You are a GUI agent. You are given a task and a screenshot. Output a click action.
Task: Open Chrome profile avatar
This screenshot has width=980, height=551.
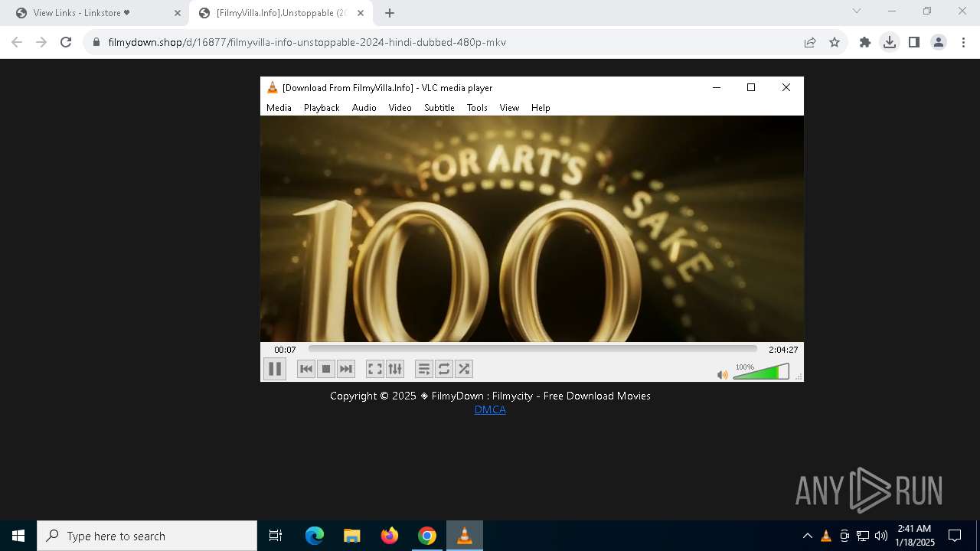(x=939, y=42)
